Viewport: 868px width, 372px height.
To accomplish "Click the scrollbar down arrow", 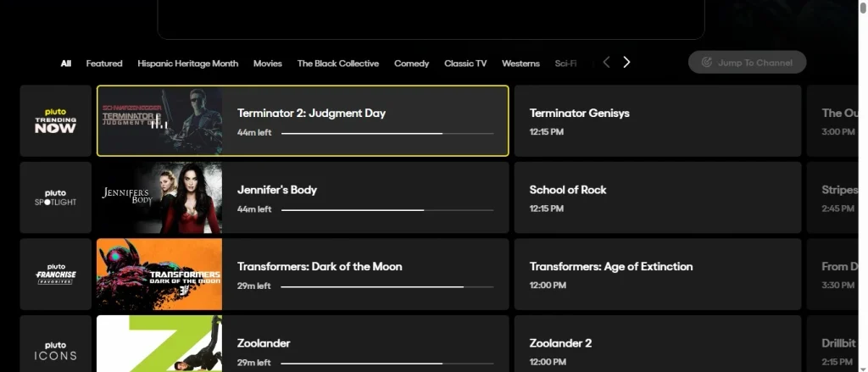I will coord(863,368).
